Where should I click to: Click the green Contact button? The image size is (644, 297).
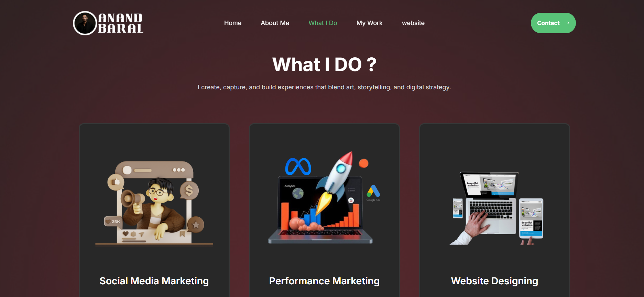[553, 23]
